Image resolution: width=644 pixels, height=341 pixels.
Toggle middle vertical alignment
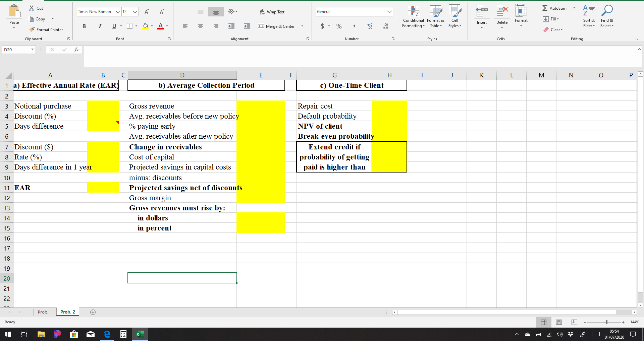tap(201, 12)
